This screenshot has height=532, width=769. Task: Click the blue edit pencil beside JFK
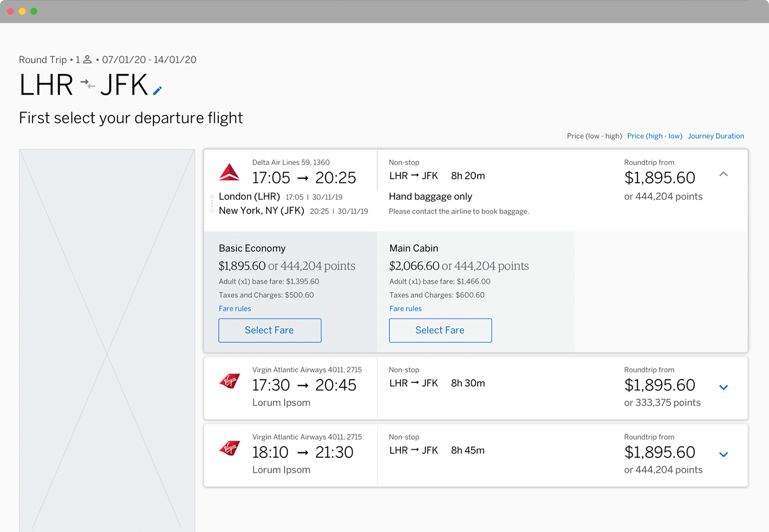tap(158, 91)
